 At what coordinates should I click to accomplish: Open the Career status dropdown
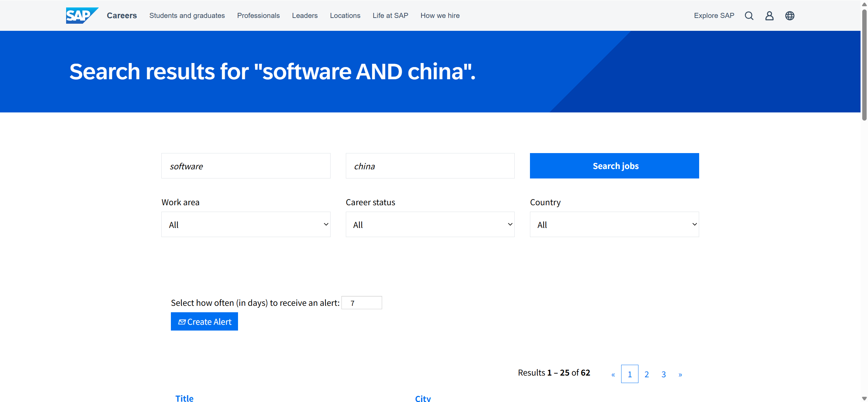[x=430, y=225]
